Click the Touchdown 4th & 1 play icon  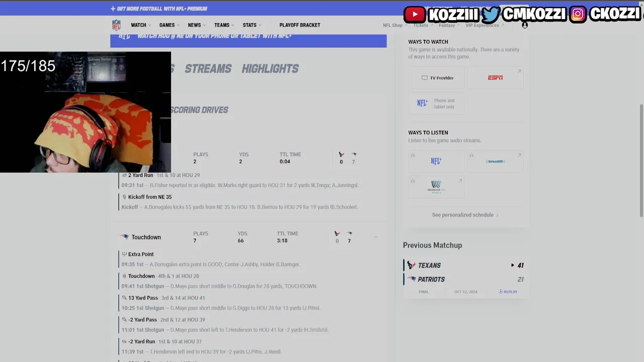pyautogui.click(x=124, y=276)
